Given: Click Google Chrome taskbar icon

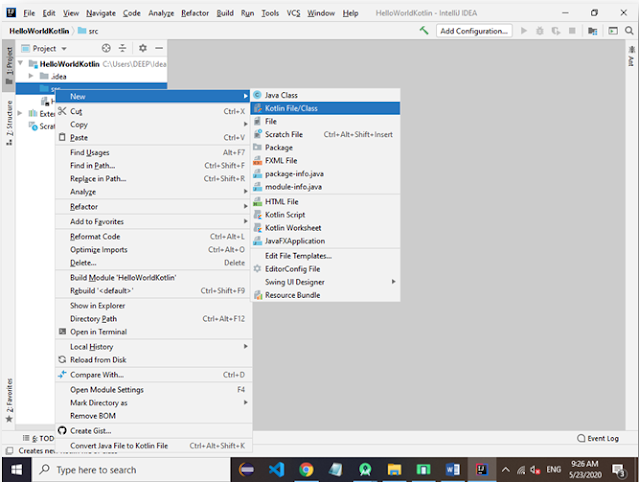Looking at the screenshot, I should tap(306, 470).
